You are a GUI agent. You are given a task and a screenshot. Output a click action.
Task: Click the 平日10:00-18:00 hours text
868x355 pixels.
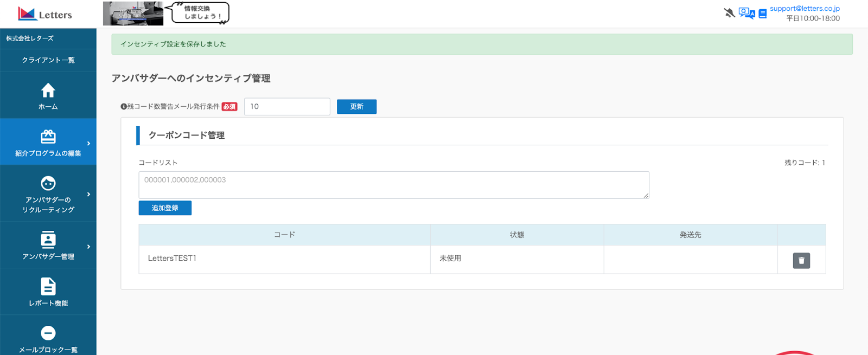(x=813, y=18)
